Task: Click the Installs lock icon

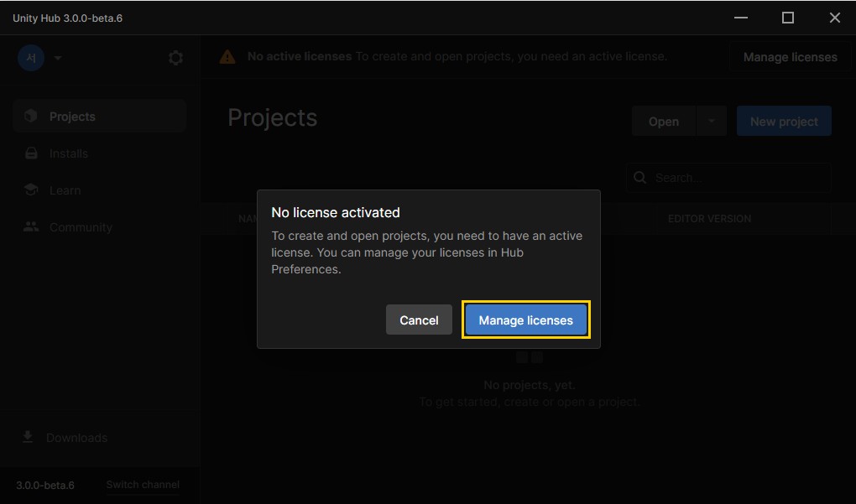Action: [31, 153]
